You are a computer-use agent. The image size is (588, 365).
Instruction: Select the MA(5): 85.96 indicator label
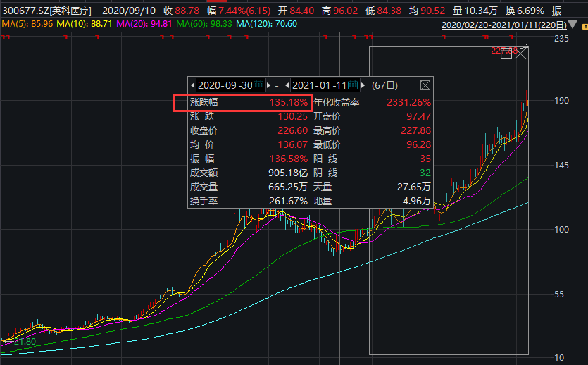click(27, 24)
